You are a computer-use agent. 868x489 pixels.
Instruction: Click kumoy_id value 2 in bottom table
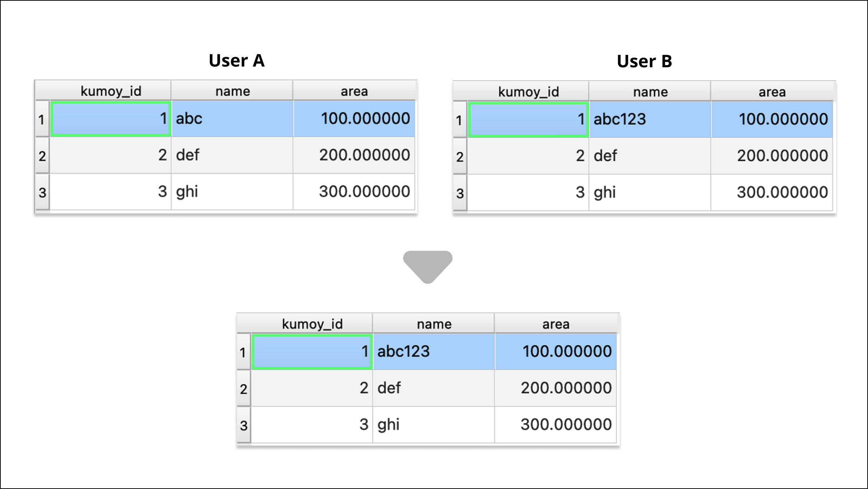click(312, 388)
